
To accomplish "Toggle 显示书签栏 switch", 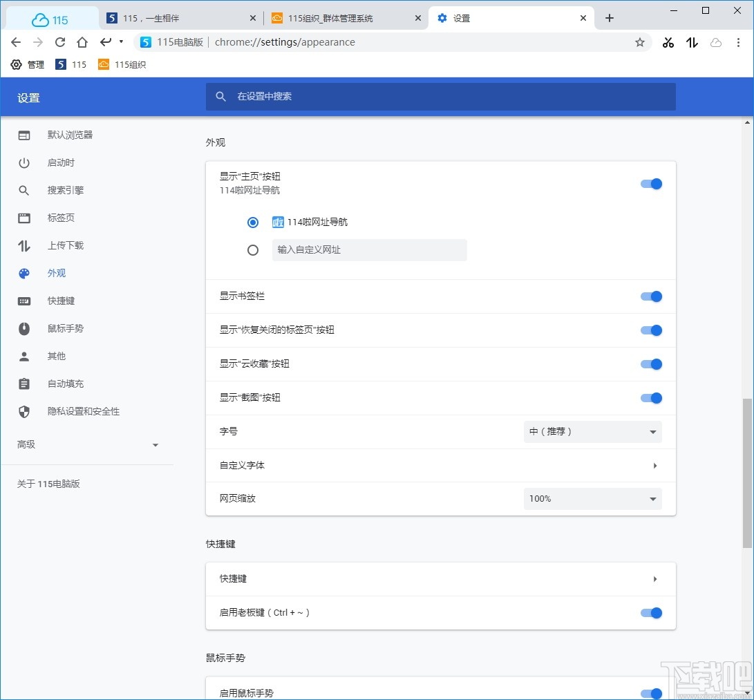I will coord(651,296).
